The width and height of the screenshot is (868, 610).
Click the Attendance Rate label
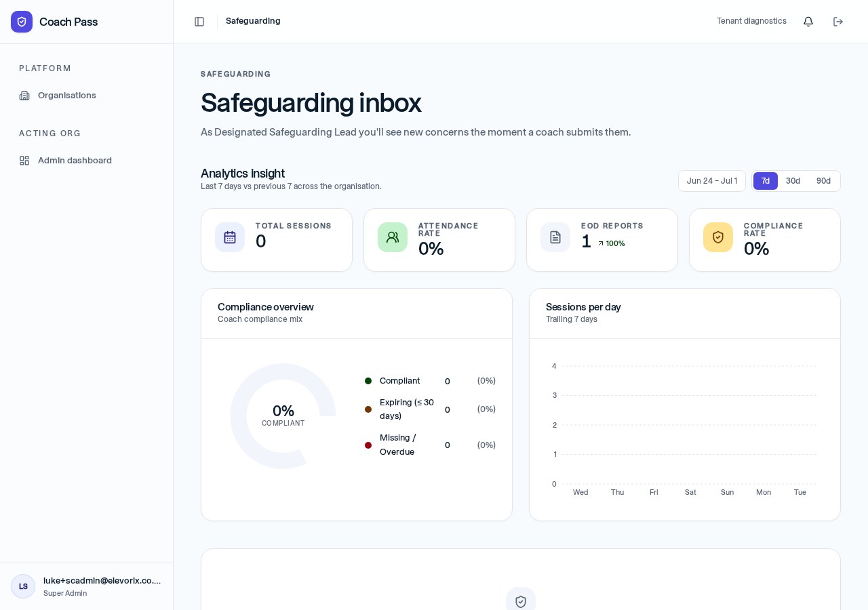point(448,230)
